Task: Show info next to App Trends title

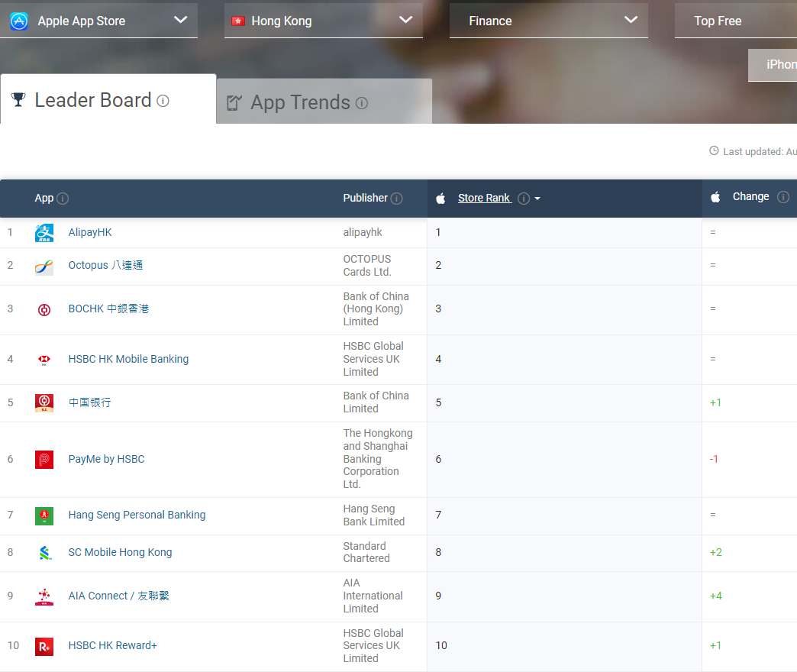Action: (361, 103)
